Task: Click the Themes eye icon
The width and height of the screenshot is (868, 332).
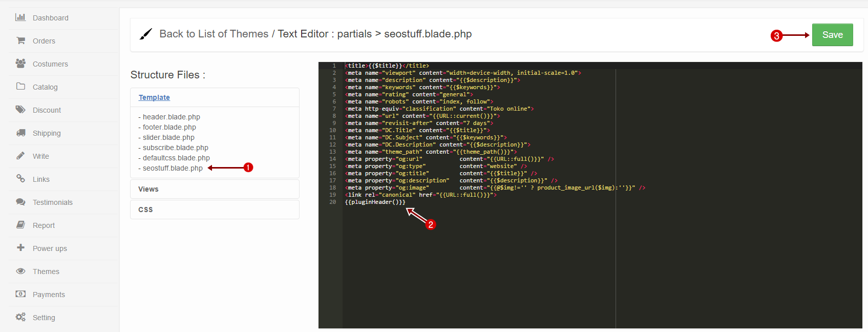Action: pyautogui.click(x=20, y=271)
